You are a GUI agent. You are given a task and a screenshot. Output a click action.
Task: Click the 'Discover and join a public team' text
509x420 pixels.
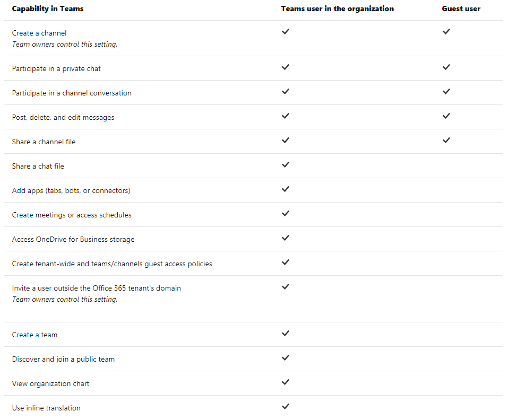pos(63,360)
